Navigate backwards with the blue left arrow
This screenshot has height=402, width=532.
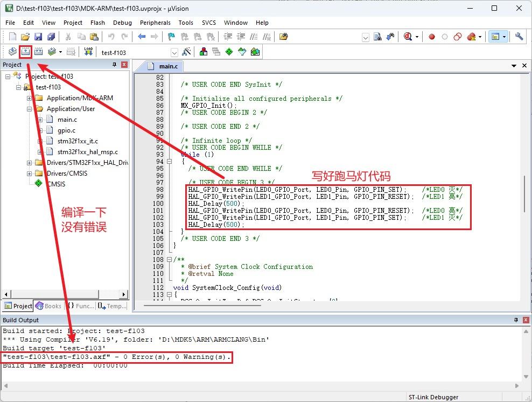(142, 37)
